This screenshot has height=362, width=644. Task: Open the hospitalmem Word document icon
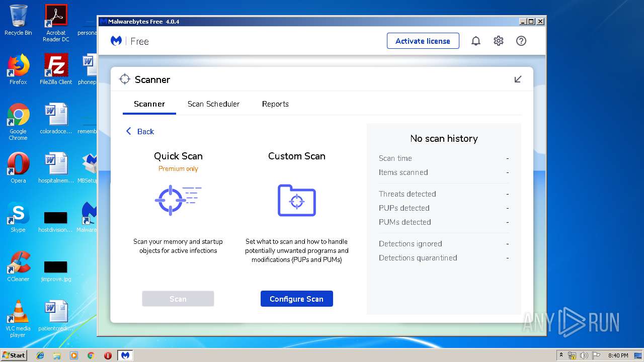(56, 168)
